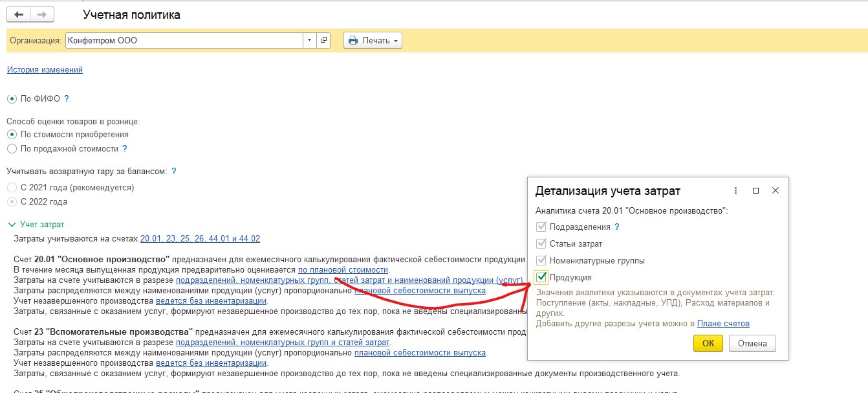
Task: Open the dialog's three-dot more menu
Action: click(735, 191)
